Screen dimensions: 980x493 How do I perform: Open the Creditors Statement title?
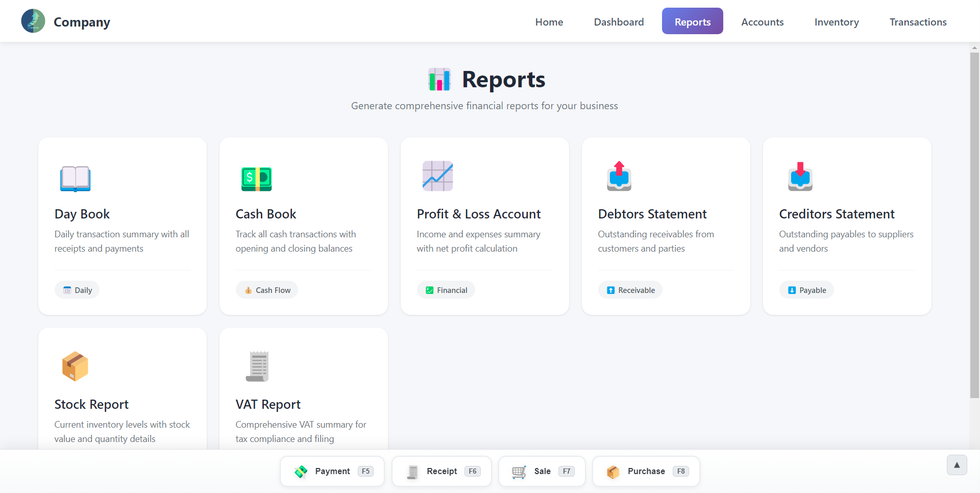coord(837,214)
